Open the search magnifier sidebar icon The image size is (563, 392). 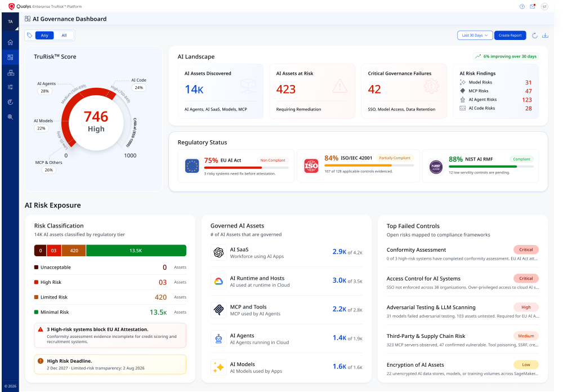(10, 117)
